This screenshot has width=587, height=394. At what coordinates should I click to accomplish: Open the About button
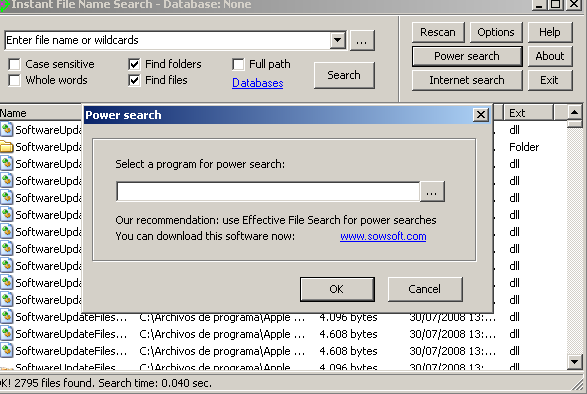click(x=550, y=56)
